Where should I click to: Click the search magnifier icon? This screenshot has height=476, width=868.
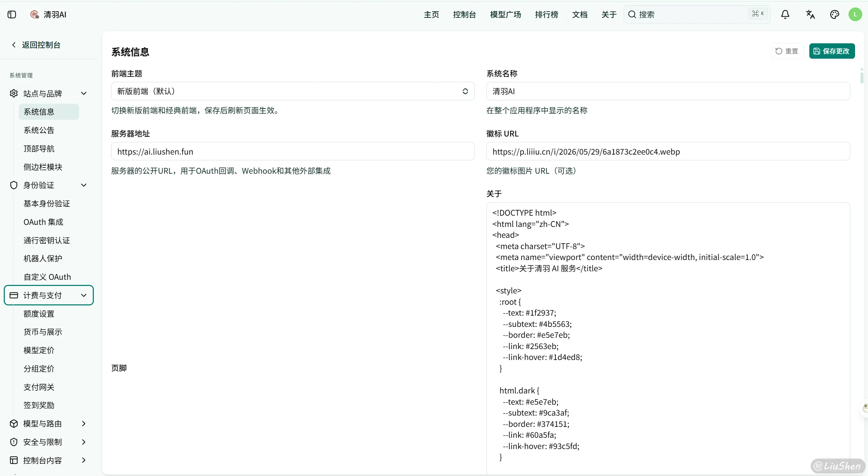click(632, 14)
